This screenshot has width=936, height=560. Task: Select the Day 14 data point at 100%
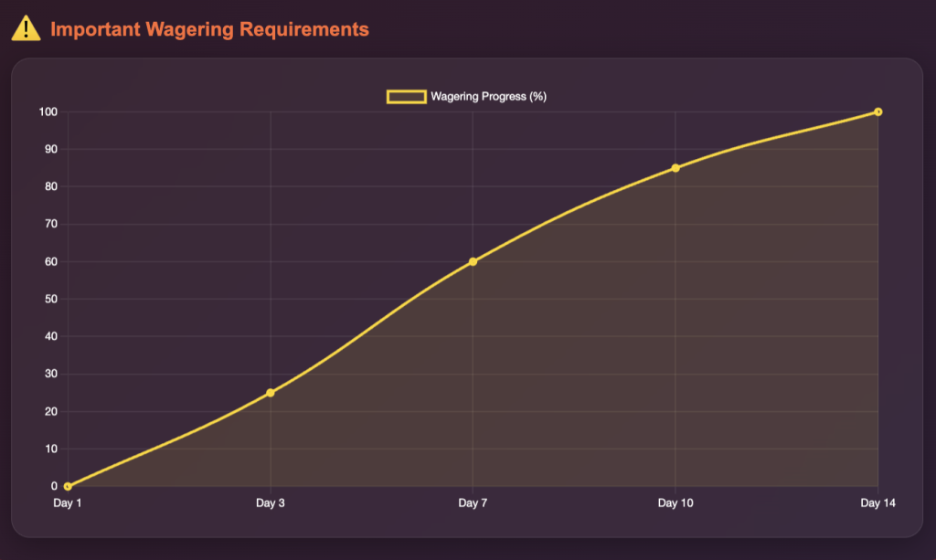tap(877, 111)
